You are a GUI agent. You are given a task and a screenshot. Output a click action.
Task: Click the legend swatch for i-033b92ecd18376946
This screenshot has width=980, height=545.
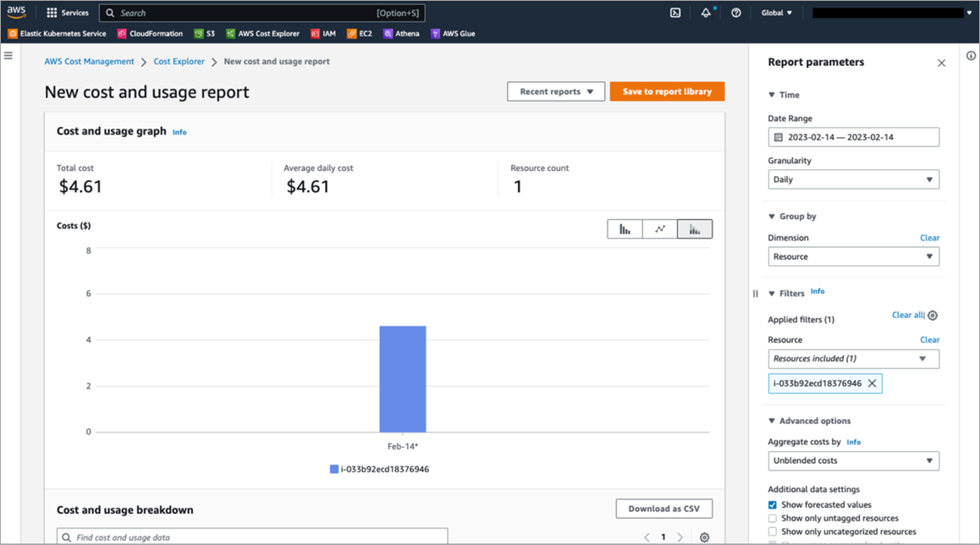pos(334,470)
